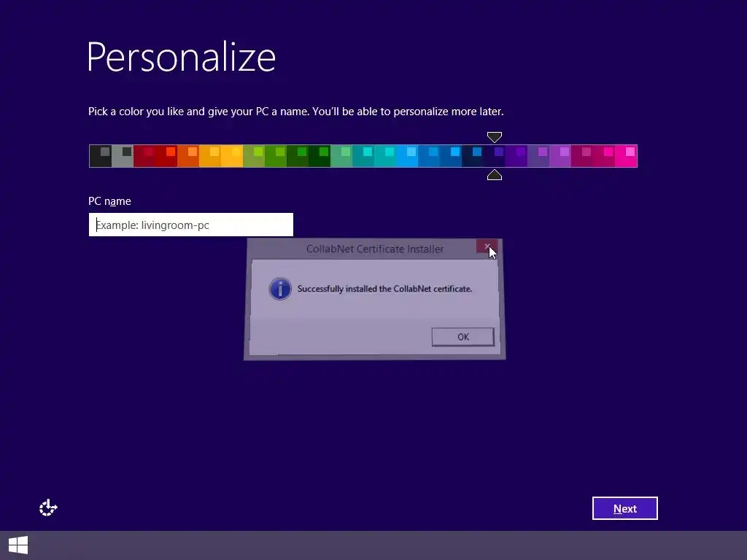Screen dimensions: 747x560
Task: Choose the gray color swatch
Action: point(123,156)
